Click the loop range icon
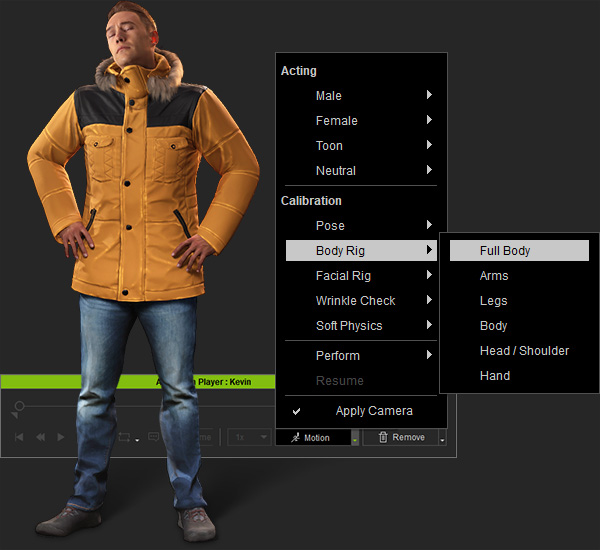The image size is (600, 550). point(125,437)
